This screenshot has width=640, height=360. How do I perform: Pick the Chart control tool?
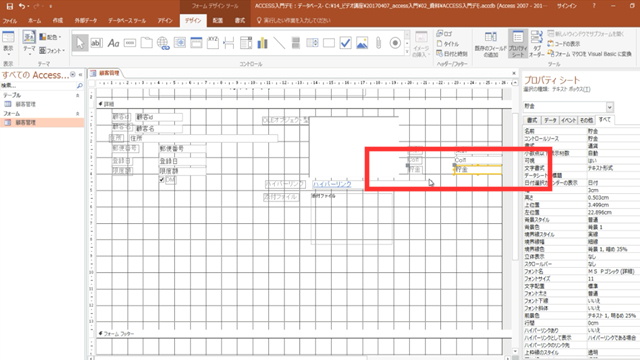(x=262, y=43)
